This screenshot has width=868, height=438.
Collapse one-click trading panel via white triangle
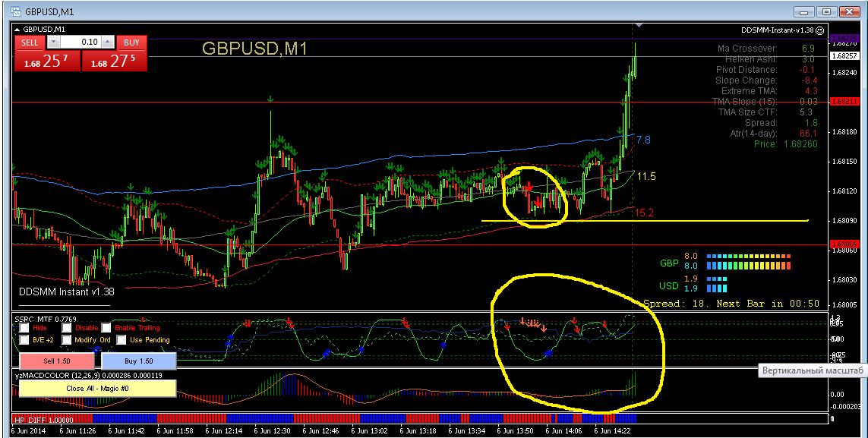(17, 30)
